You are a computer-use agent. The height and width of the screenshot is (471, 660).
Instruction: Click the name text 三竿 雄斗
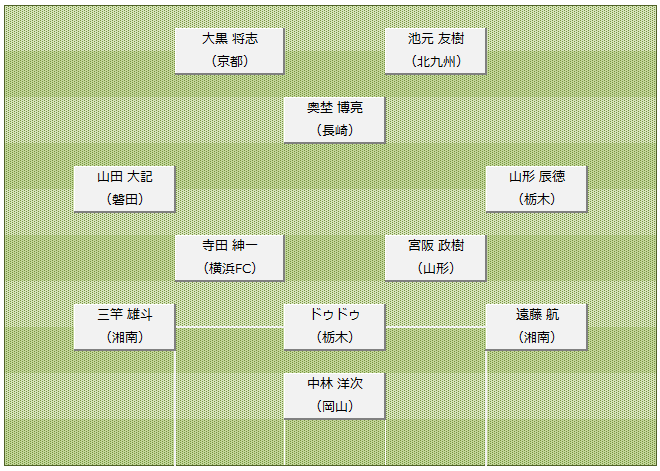(125, 314)
